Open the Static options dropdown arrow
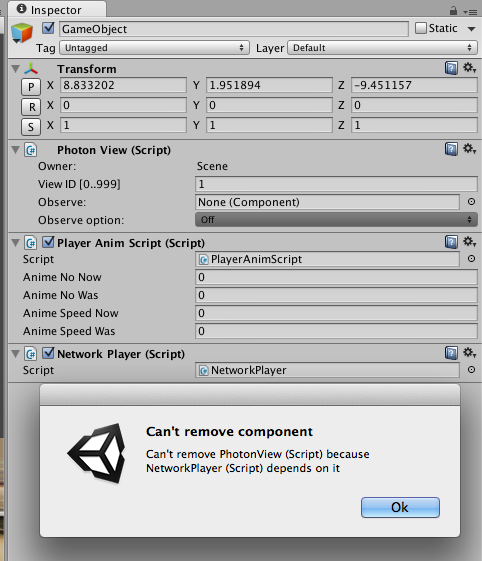Screen dimensions: 482x561 click(x=472, y=29)
